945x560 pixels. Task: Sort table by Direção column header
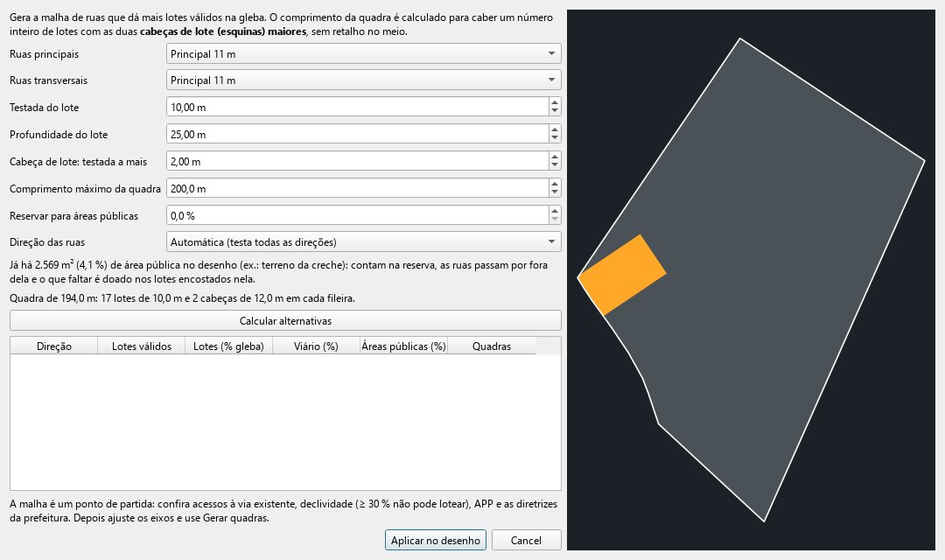coord(53,346)
